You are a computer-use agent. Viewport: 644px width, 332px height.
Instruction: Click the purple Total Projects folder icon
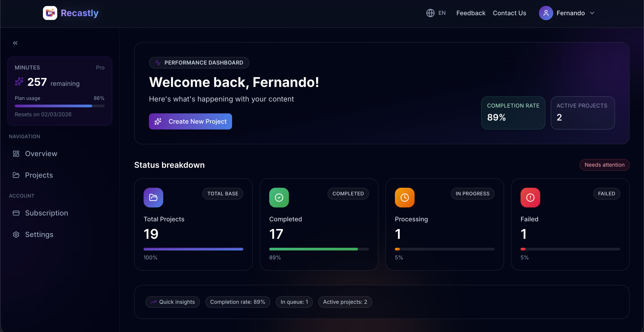[153, 198]
